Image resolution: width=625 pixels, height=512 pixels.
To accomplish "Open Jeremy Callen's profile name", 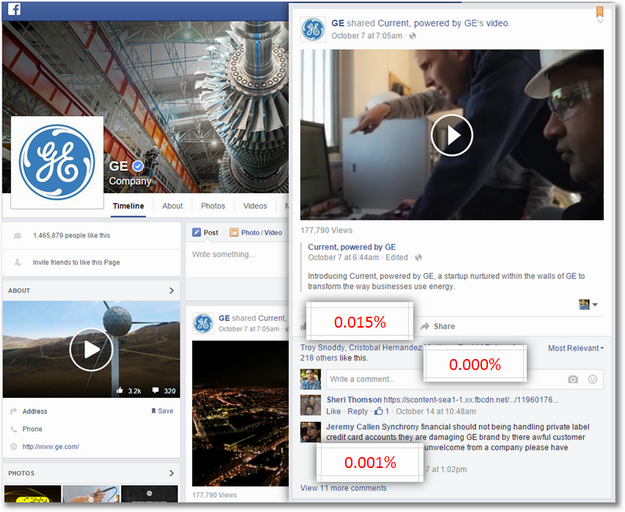I will click(353, 427).
